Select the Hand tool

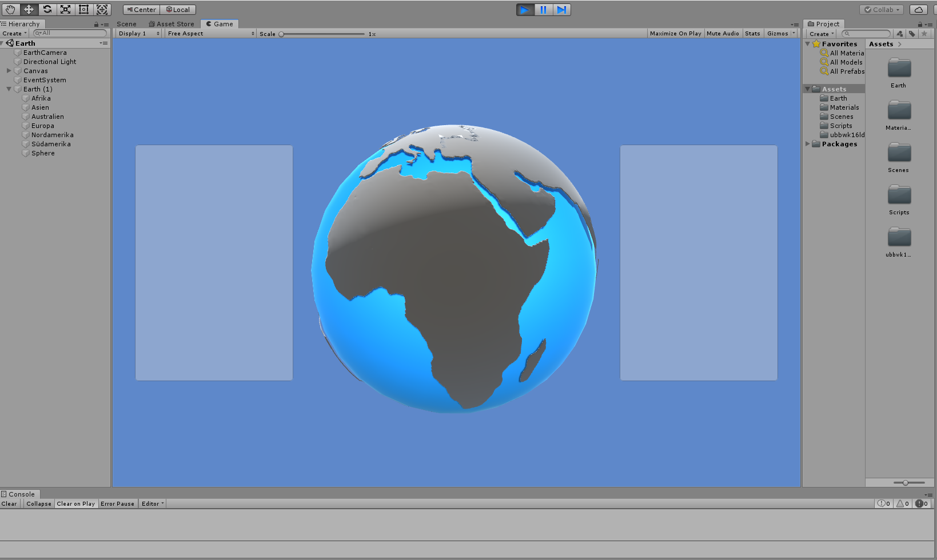tap(10, 9)
